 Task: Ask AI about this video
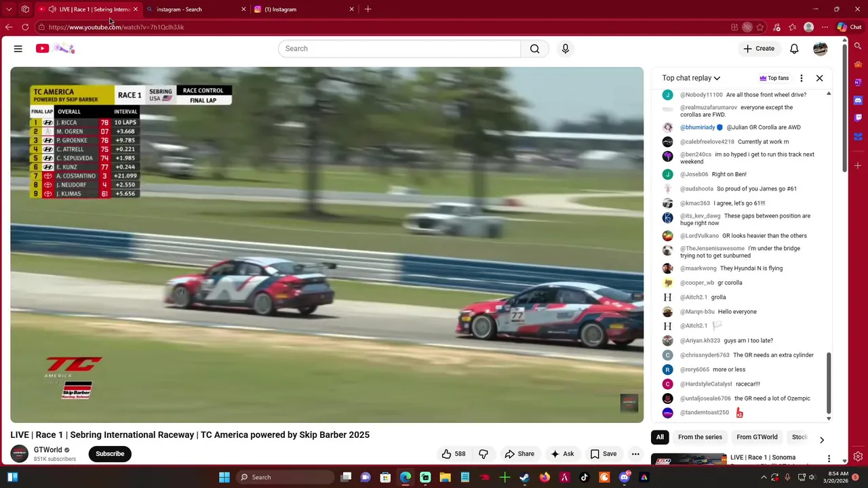[x=563, y=454]
